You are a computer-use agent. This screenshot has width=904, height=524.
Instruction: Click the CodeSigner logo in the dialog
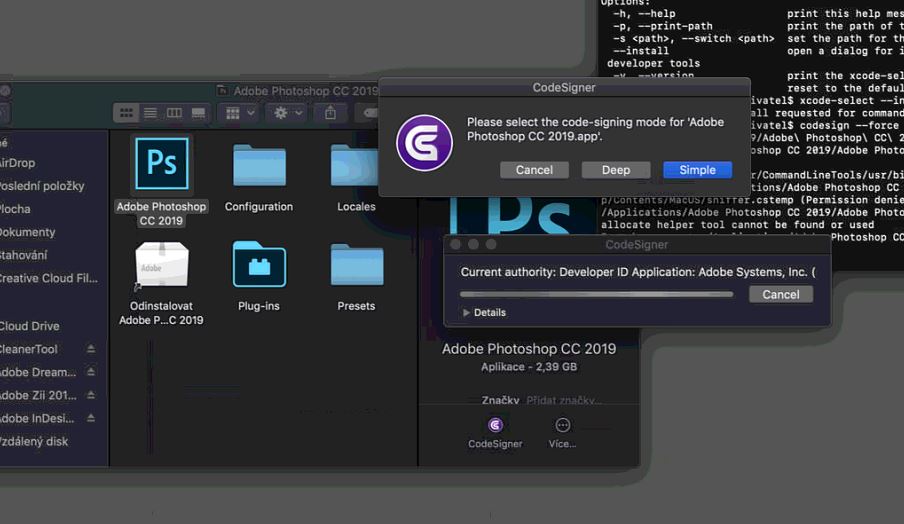point(424,143)
